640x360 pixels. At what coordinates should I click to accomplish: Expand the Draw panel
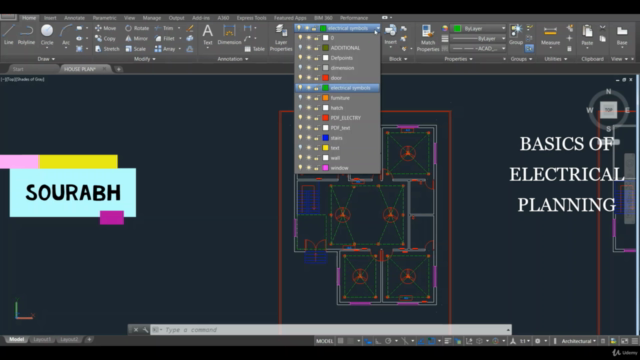pyautogui.click(x=46, y=59)
